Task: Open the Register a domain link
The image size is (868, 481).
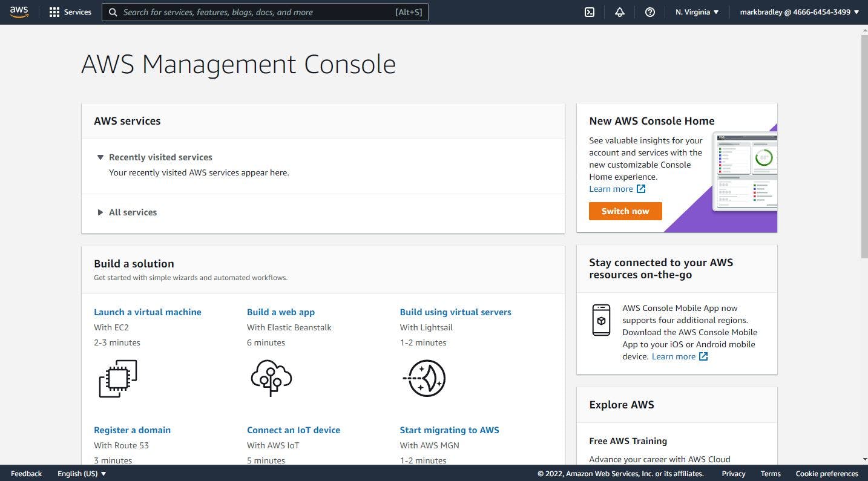Action: [x=132, y=430]
